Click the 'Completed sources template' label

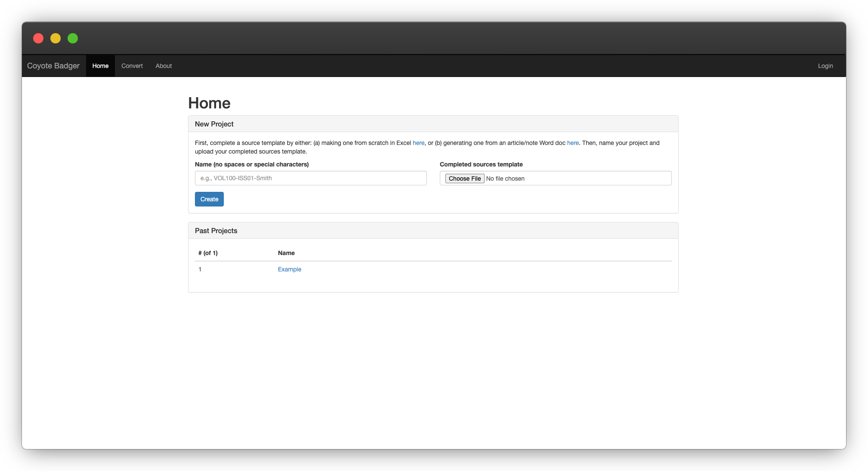tap(481, 164)
